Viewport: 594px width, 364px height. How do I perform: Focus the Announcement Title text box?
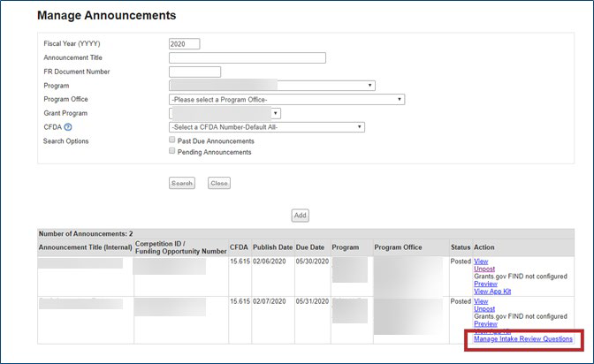247,58
